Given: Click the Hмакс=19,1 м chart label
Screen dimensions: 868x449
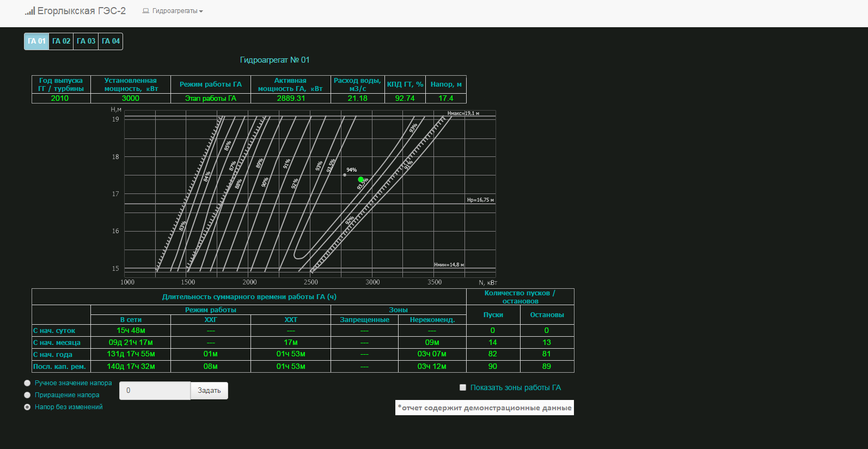Looking at the screenshot, I should (463, 113).
